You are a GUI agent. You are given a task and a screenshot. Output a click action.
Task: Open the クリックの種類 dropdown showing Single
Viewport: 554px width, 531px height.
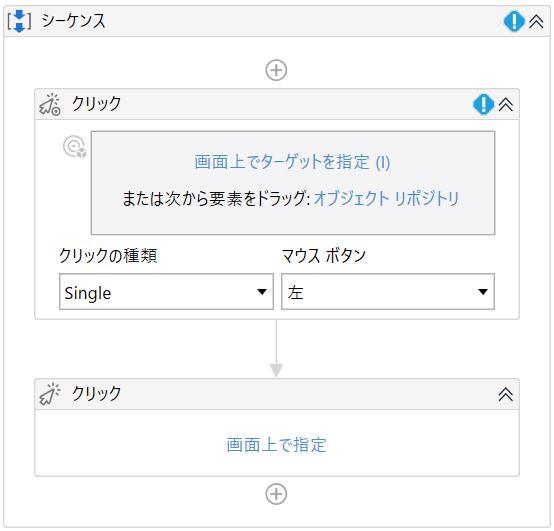pyautogui.click(x=166, y=292)
